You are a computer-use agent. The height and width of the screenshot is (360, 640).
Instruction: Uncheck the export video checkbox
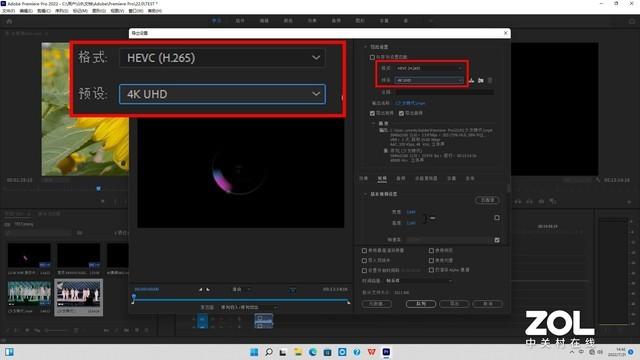pos(372,113)
